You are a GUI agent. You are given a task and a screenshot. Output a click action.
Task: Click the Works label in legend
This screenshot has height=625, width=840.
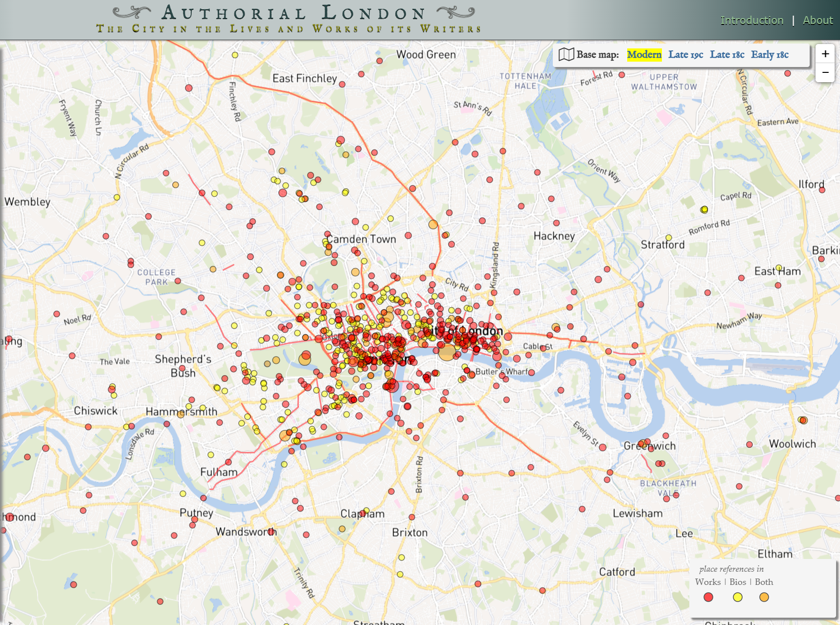click(707, 581)
